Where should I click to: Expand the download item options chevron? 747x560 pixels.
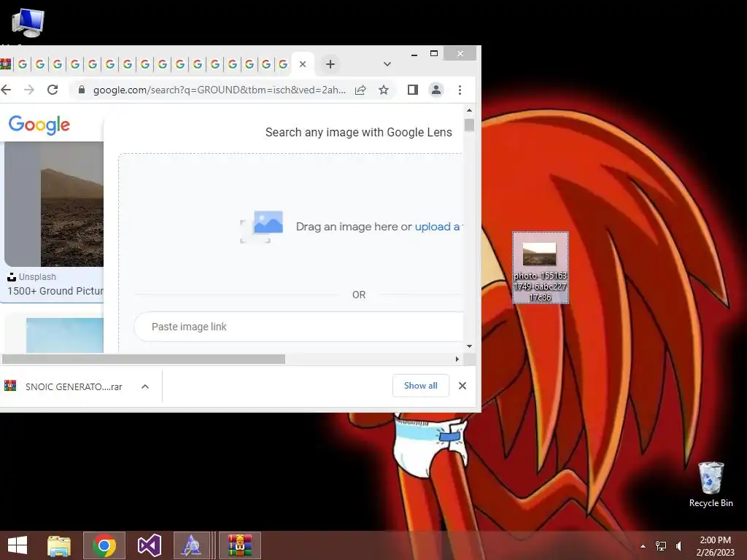[145, 386]
